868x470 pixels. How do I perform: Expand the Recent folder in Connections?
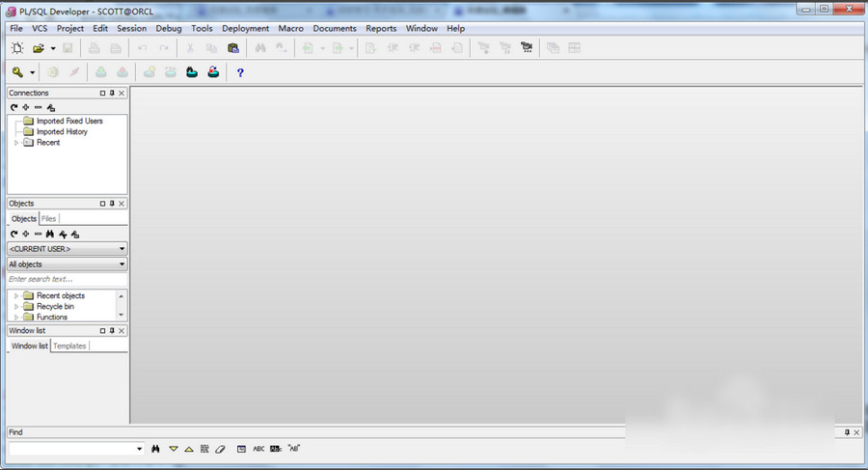point(16,143)
